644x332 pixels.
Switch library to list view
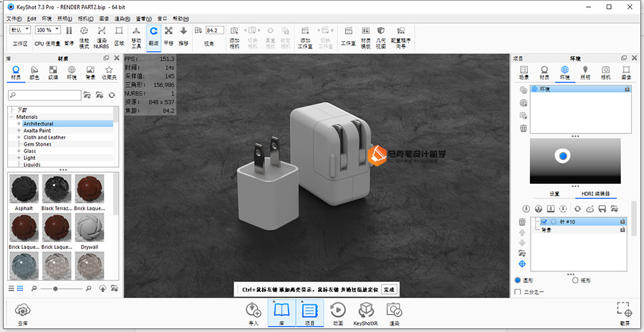click(12, 288)
